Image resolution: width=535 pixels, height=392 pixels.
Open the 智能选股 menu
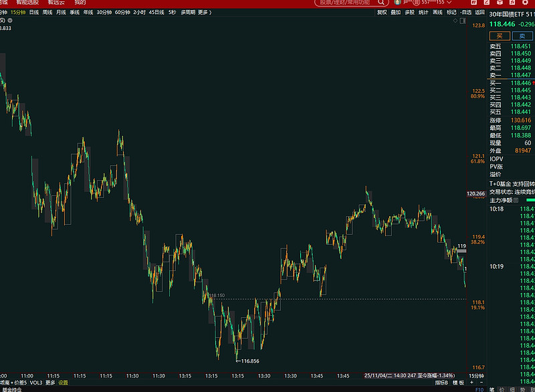pyautogui.click(x=28, y=3)
